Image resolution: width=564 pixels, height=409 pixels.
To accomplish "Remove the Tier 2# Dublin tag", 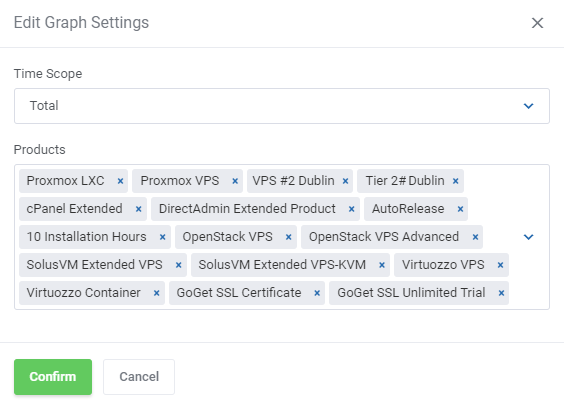I will (456, 181).
